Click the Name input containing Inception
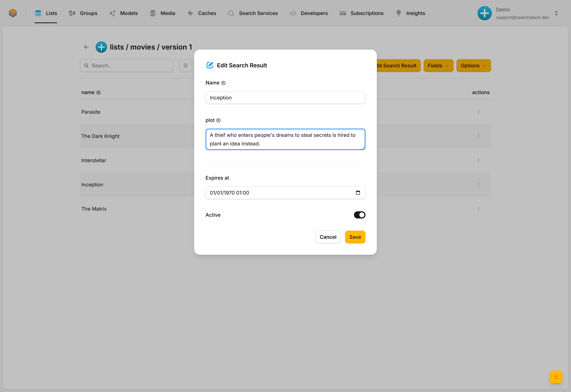Screen dimensions: 571x392 285,98
